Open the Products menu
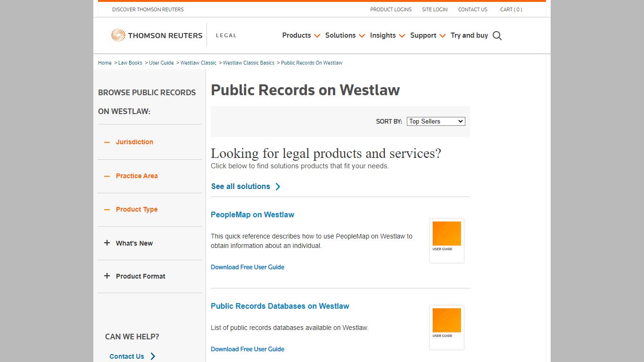 click(x=297, y=35)
